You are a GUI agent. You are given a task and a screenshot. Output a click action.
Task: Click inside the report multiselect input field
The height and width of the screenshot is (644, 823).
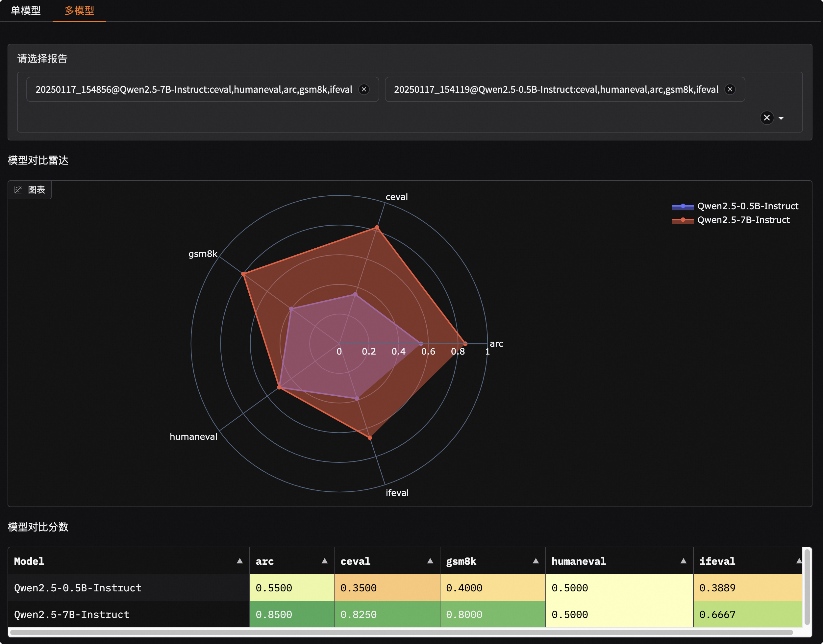click(377, 118)
